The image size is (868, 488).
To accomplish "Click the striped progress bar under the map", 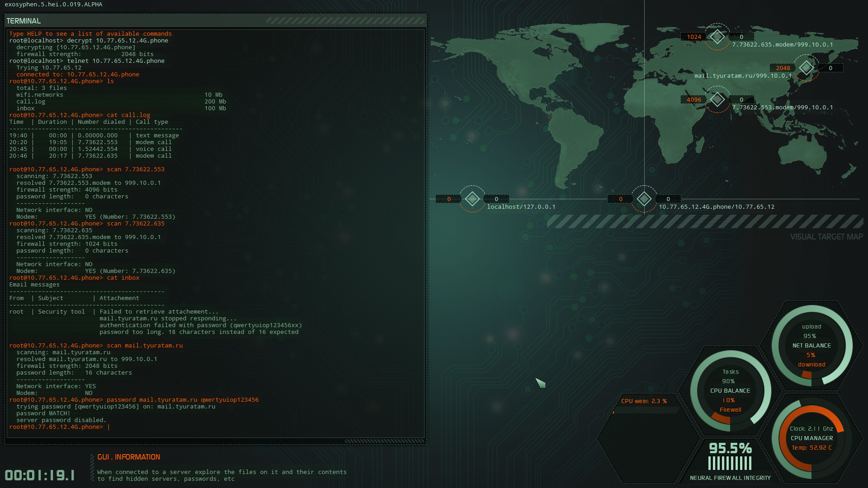I will pos(705,222).
